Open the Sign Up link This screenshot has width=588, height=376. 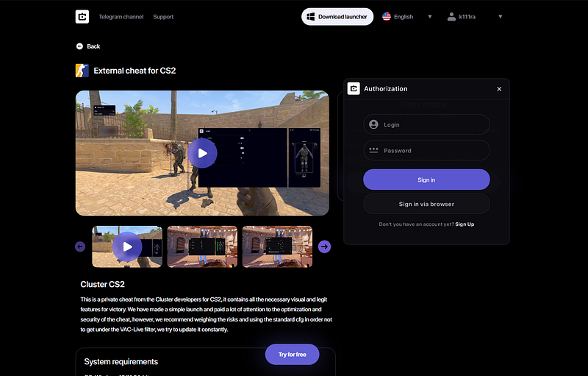tap(465, 224)
